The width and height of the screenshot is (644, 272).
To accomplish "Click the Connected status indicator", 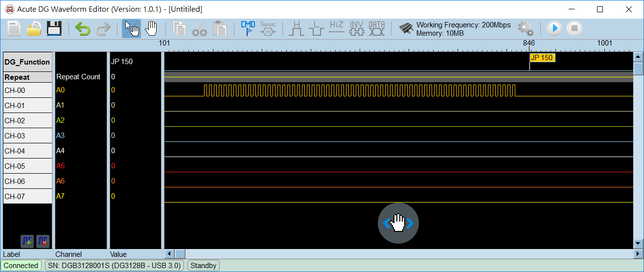I will (x=21, y=266).
